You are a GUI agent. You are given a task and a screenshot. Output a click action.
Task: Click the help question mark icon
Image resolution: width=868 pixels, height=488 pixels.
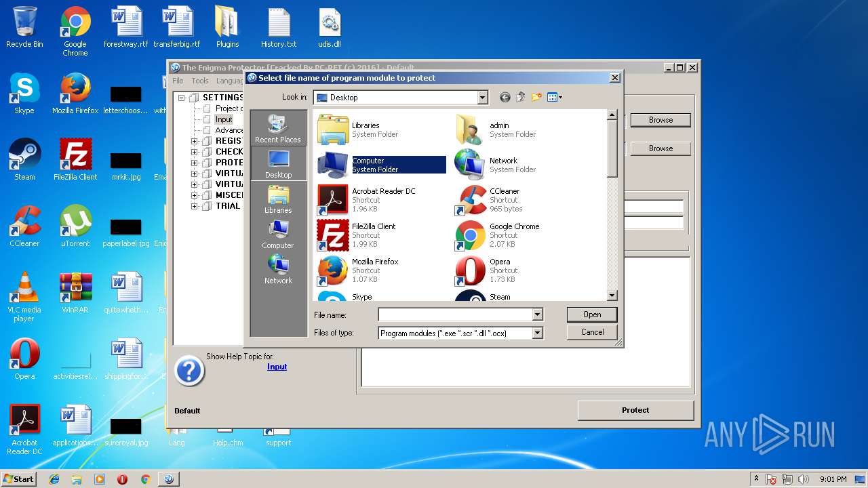(189, 371)
